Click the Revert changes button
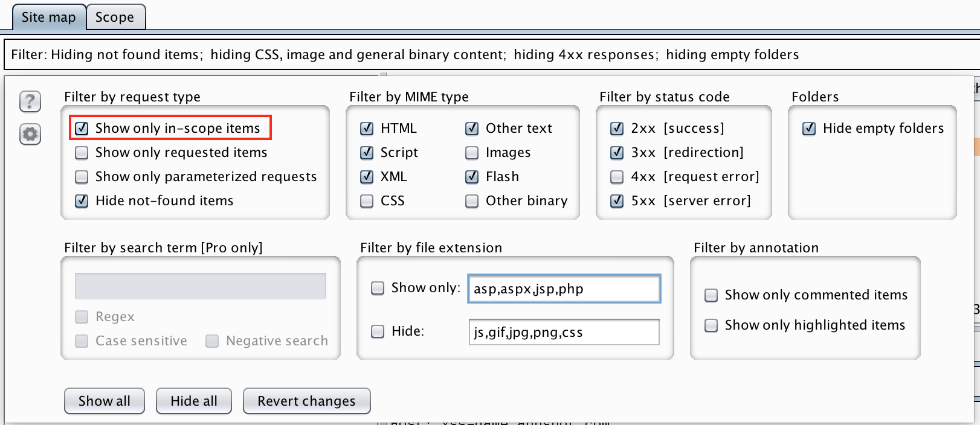The height and width of the screenshot is (425, 980). tap(306, 401)
